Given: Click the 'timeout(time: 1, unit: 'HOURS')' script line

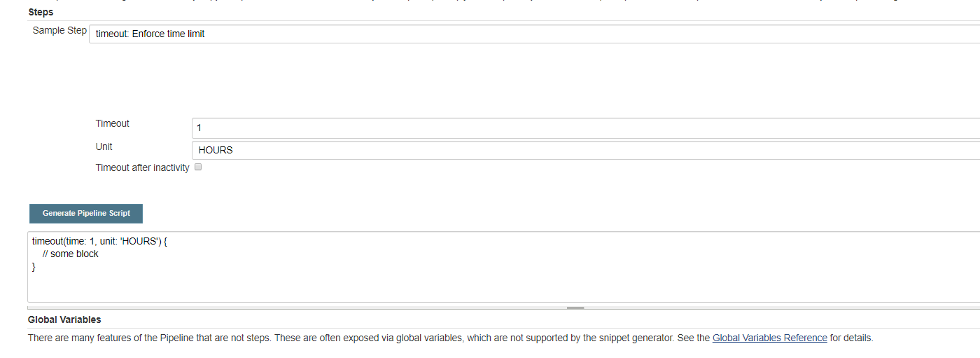Looking at the screenshot, I should [x=99, y=241].
